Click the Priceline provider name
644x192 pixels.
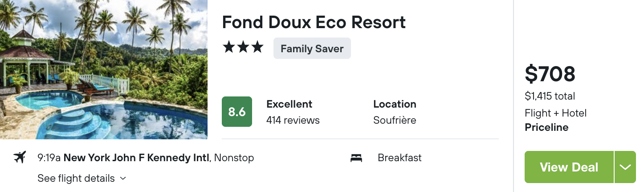pos(547,127)
